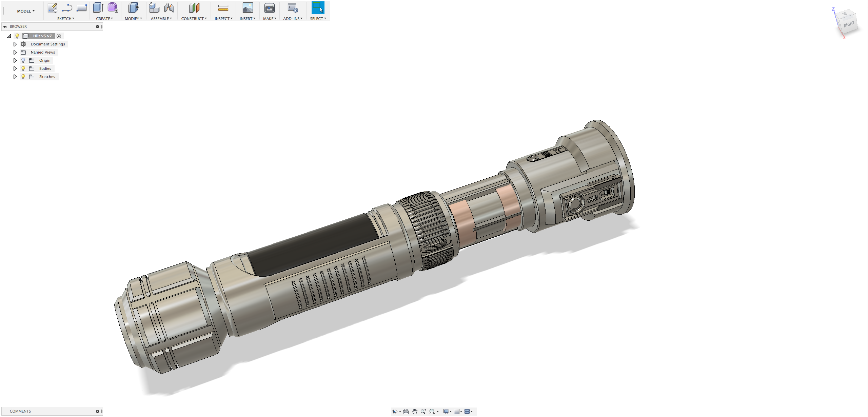Click the Look At tool
Viewport: 868px width, 417px height.
click(406, 411)
